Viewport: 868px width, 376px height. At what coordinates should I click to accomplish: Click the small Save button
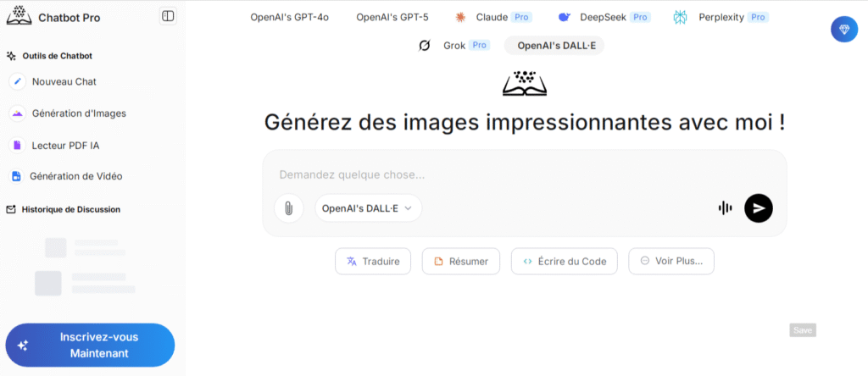pyautogui.click(x=803, y=330)
